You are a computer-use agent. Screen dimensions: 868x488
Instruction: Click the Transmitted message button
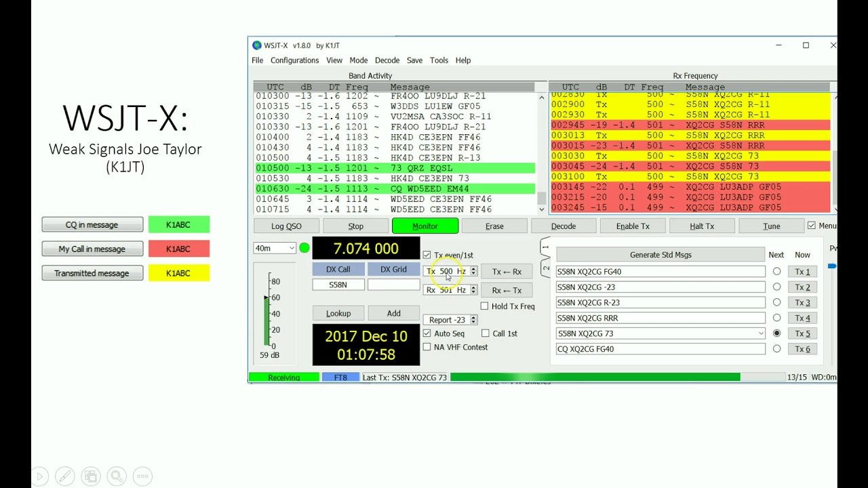click(92, 273)
